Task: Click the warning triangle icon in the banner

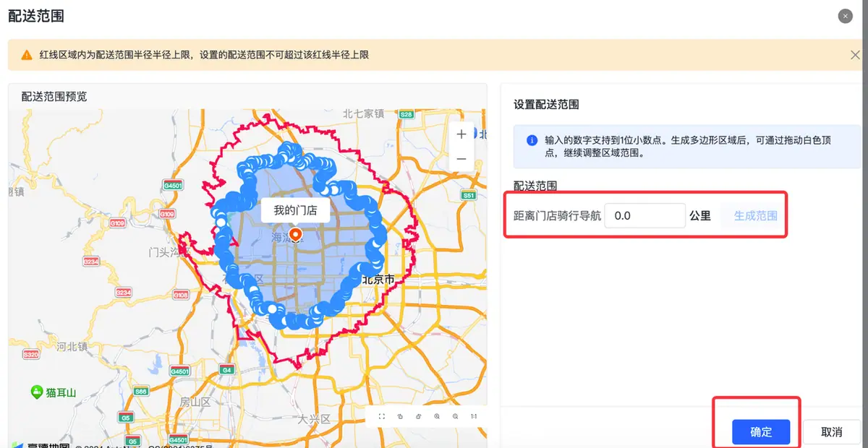Action: point(27,54)
